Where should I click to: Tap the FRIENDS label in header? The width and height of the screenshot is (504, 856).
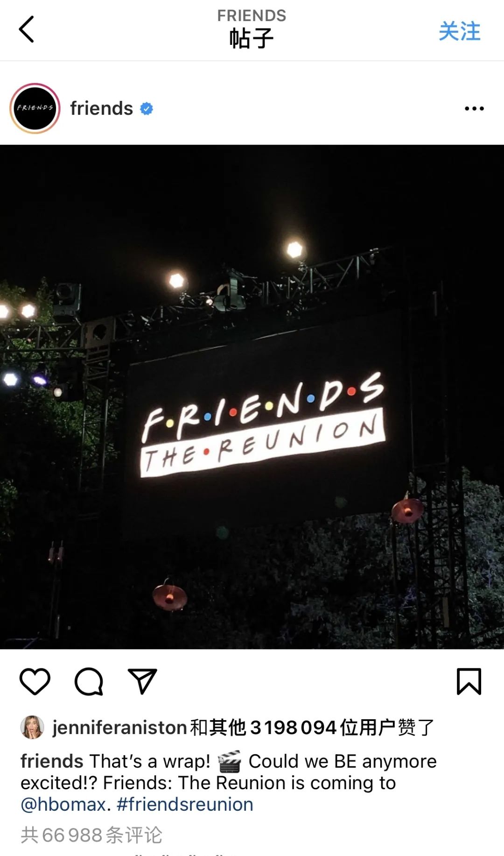(x=252, y=15)
